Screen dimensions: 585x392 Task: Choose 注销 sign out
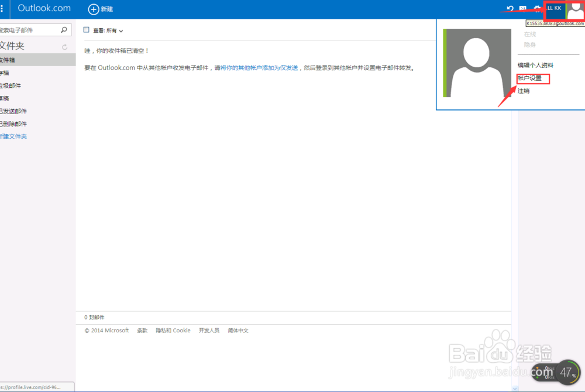[524, 91]
